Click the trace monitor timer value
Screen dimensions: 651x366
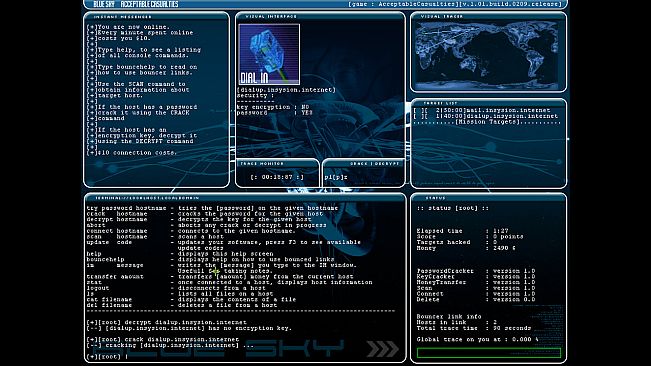click(x=277, y=177)
